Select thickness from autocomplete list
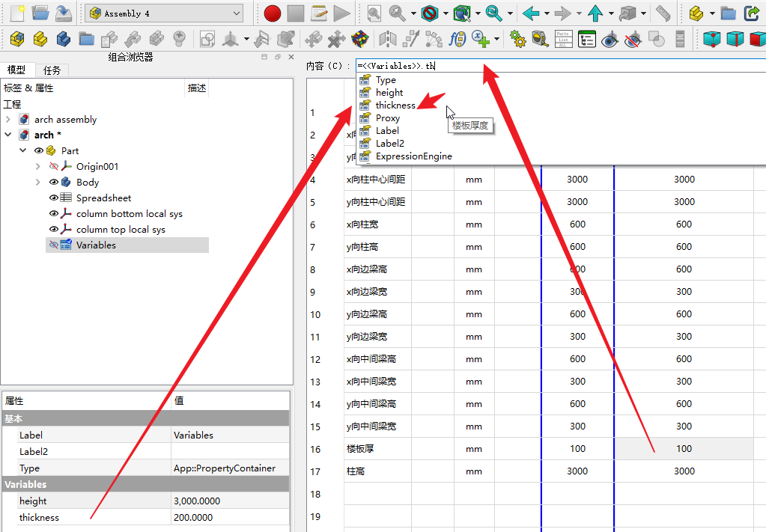This screenshot has width=766, height=532. pos(395,106)
